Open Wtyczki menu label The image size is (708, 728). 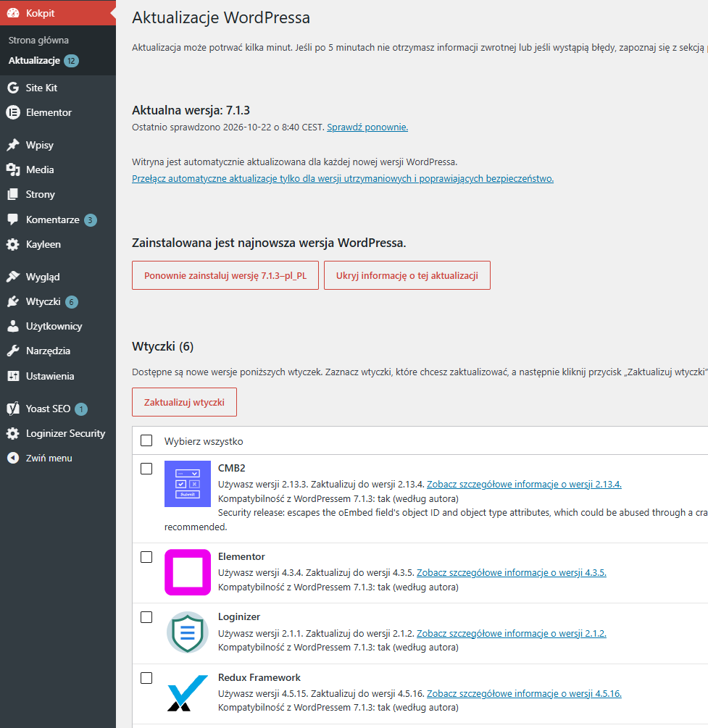43,301
